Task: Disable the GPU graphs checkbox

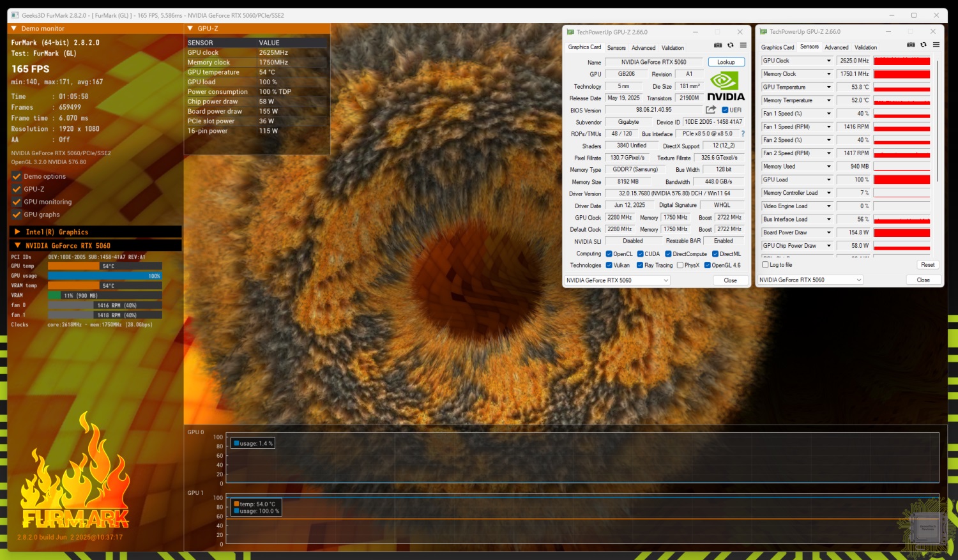Action: 17,215
